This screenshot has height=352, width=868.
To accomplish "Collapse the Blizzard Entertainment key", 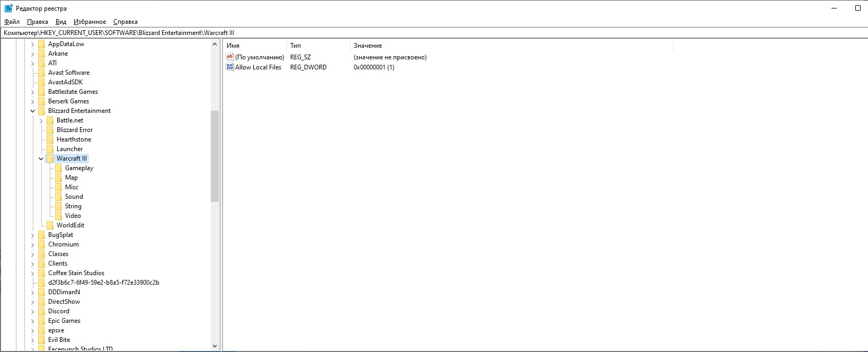I will [x=33, y=111].
